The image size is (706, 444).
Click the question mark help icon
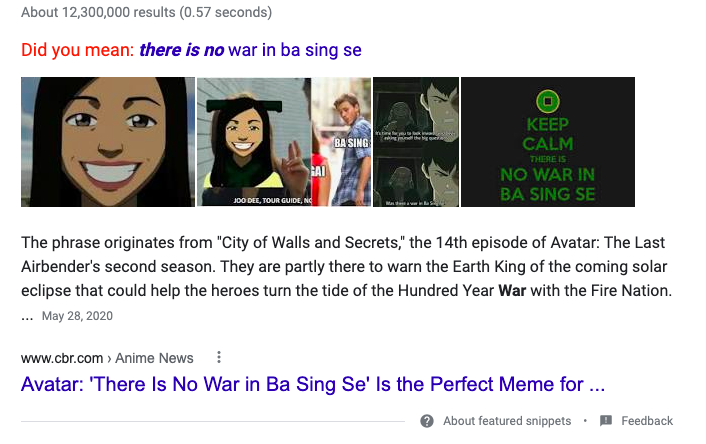(427, 421)
